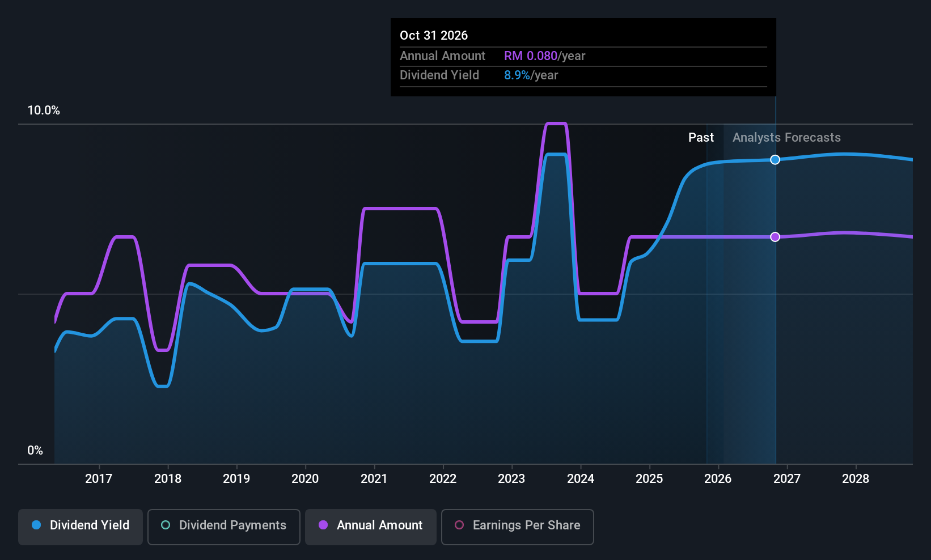Click the 2028 x-axis label
Screen dimensions: 931x560
pos(856,479)
